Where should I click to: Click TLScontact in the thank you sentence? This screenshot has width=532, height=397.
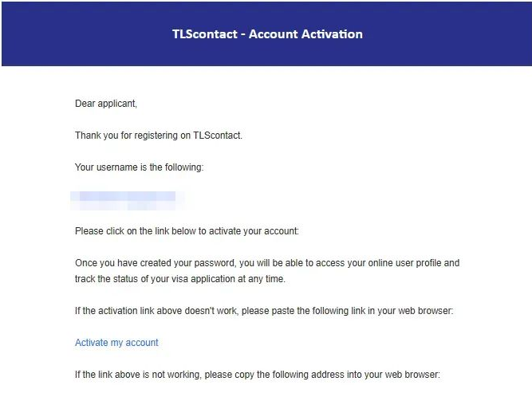tap(218, 136)
